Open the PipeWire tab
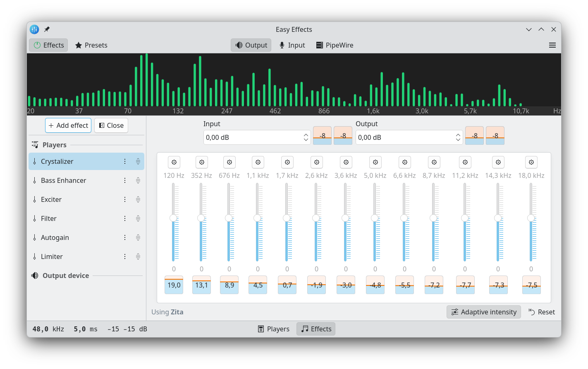 click(335, 45)
